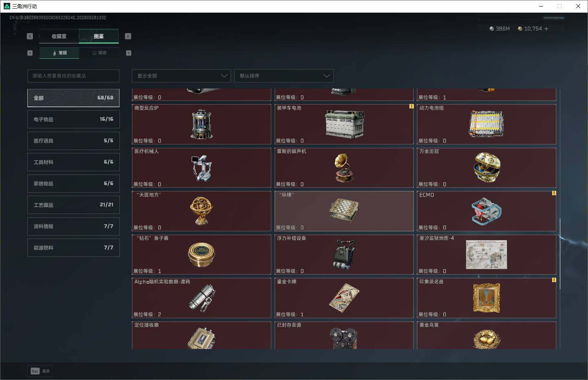Click 展位等级: 2 on the Alpha脑机实验数据 card

[147, 314]
